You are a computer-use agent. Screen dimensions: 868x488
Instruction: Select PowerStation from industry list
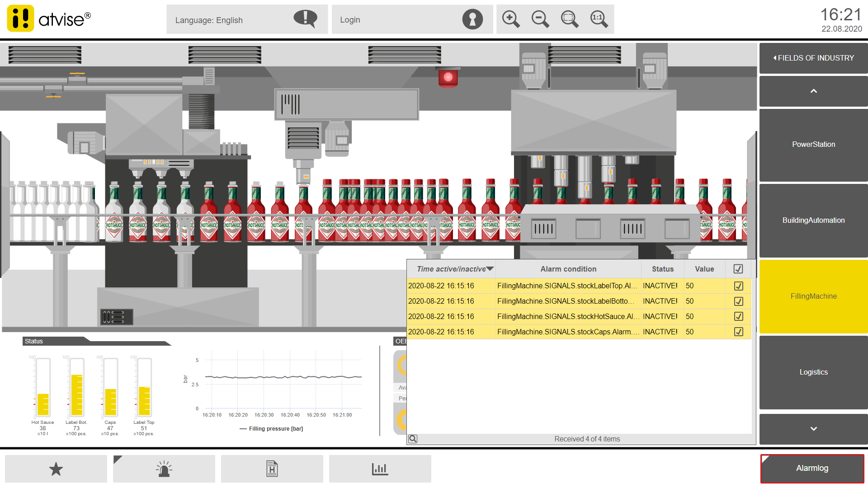pos(813,145)
